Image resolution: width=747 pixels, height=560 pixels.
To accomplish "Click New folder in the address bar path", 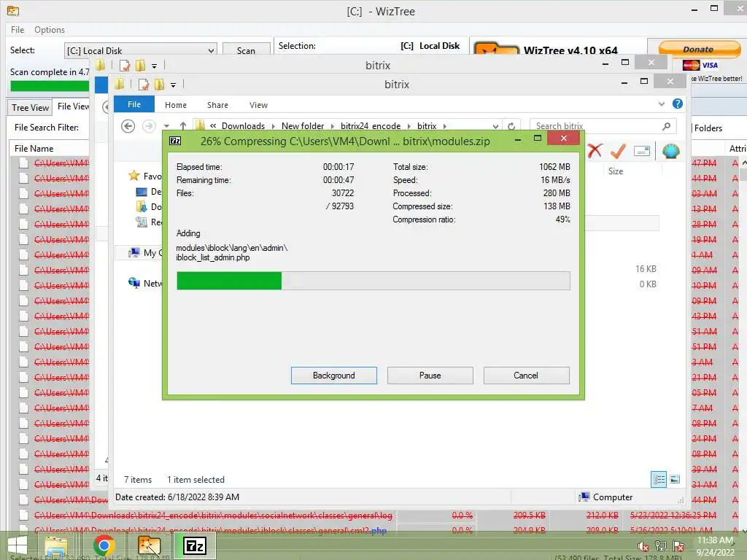I will tap(303, 125).
